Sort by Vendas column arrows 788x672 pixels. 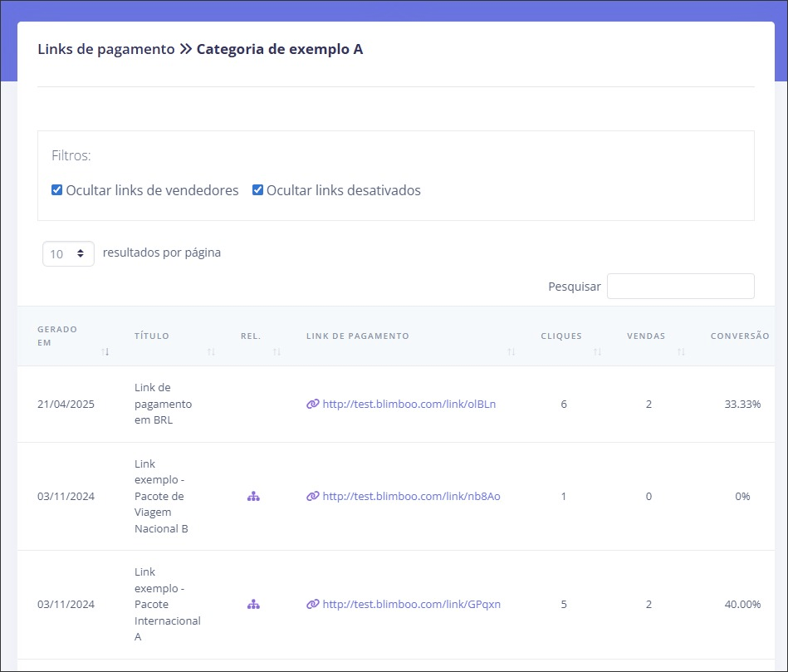(x=681, y=352)
